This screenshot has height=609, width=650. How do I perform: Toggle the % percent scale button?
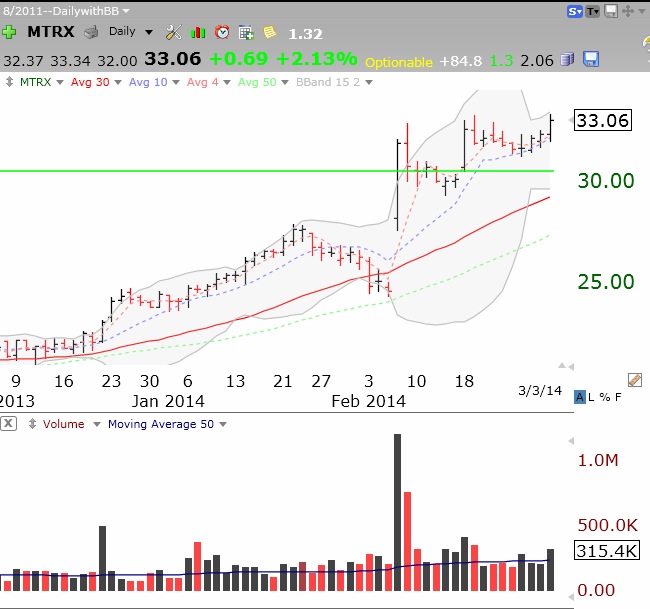coord(605,397)
